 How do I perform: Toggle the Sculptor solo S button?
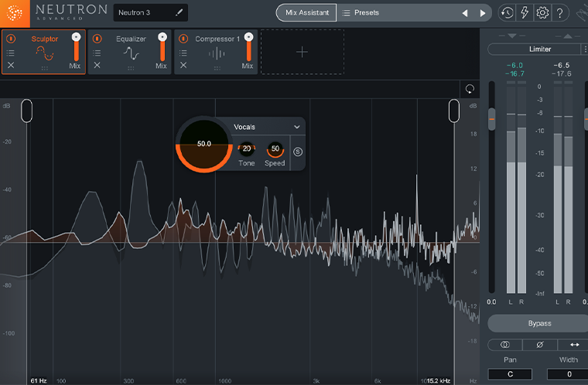(298, 151)
